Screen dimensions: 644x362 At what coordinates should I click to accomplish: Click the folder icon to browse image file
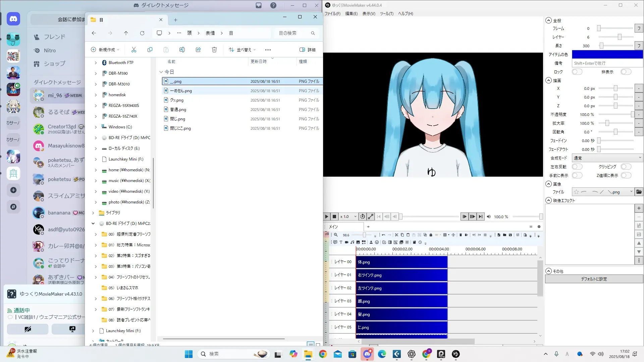point(639,192)
